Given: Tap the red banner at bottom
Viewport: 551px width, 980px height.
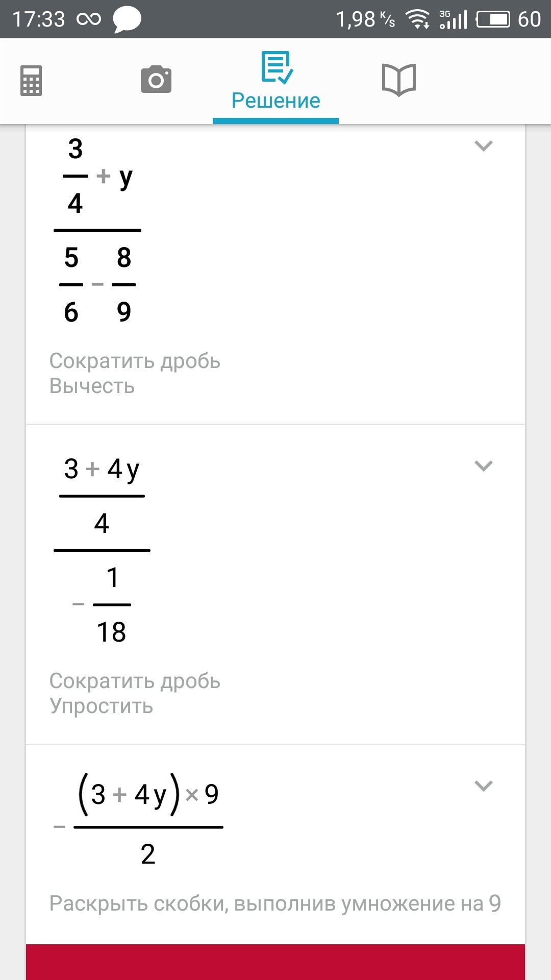Looking at the screenshot, I should point(275,962).
